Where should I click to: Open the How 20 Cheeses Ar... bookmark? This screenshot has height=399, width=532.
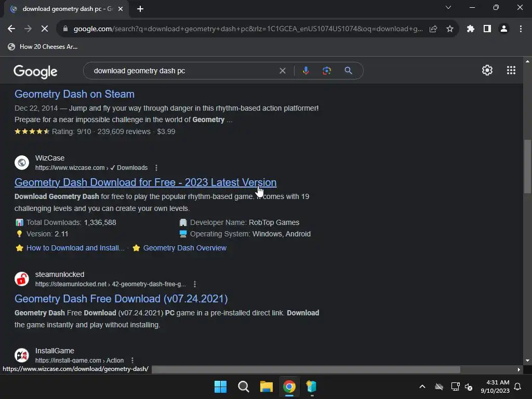pos(43,47)
